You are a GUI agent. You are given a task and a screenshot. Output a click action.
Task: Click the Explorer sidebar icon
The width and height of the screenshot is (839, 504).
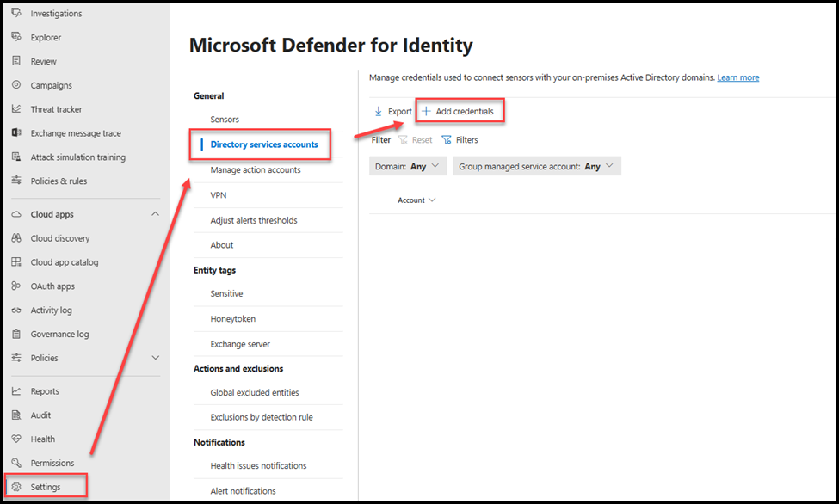(16, 37)
